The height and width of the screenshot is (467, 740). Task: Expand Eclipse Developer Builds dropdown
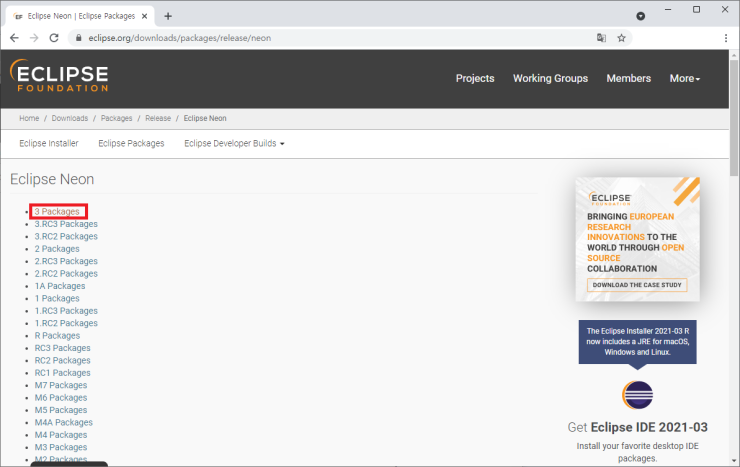(x=234, y=143)
